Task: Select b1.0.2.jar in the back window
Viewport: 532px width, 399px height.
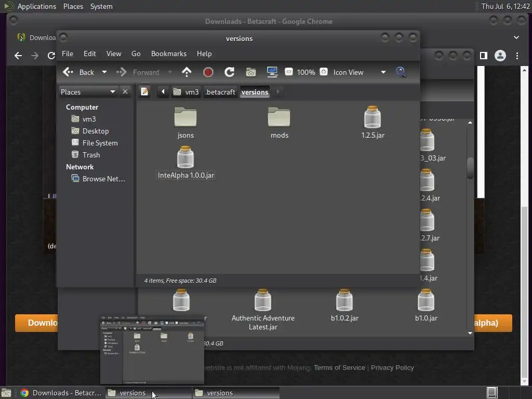Action: pyautogui.click(x=344, y=305)
